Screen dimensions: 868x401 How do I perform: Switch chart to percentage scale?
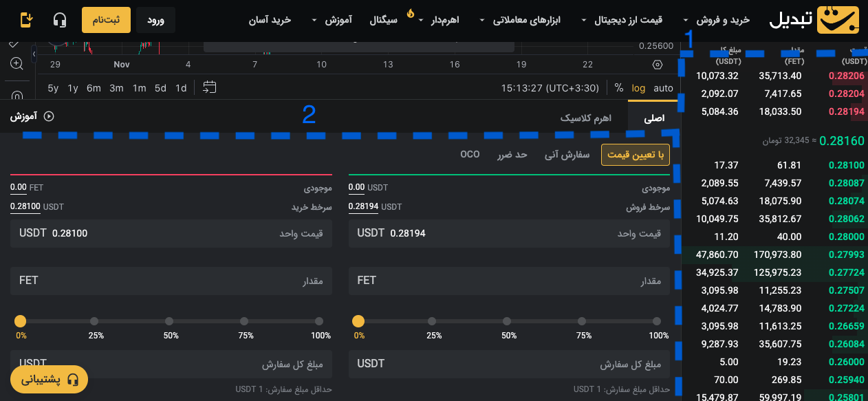pyautogui.click(x=618, y=88)
